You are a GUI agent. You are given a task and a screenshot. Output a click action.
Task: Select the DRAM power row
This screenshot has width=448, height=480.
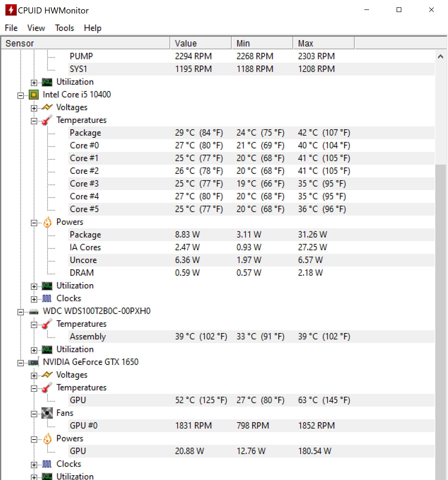pos(251,273)
